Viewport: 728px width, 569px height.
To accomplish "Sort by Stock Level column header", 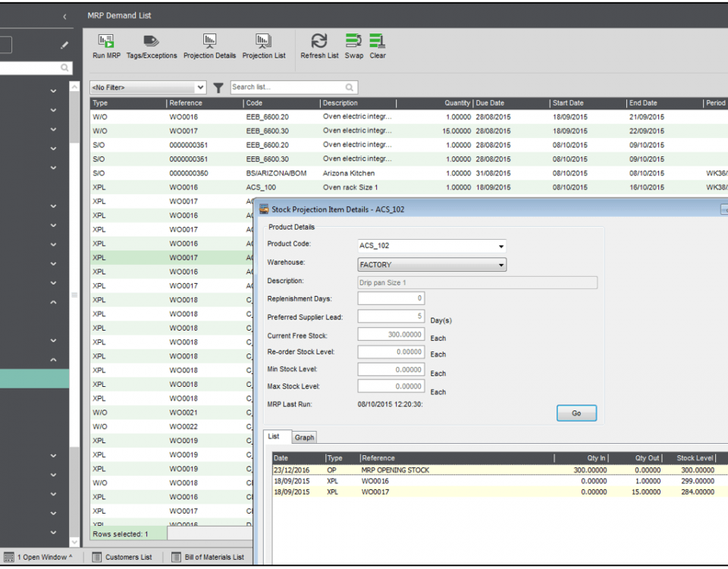I will click(x=690, y=458).
